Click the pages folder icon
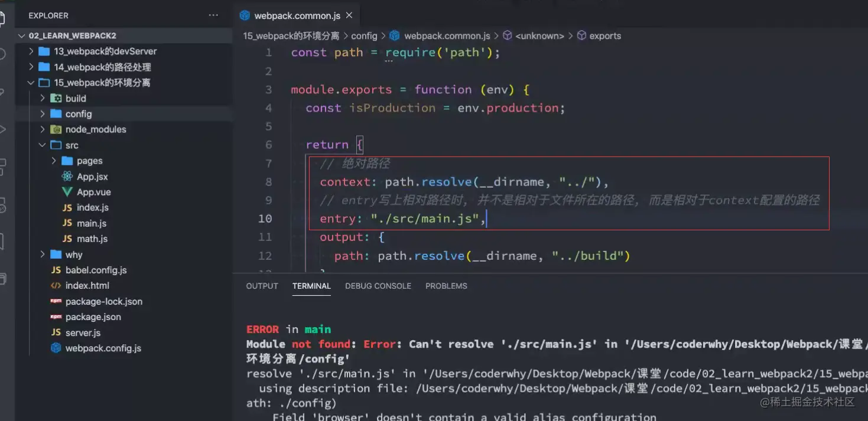The width and height of the screenshot is (868, 421). tap(67, 161)
